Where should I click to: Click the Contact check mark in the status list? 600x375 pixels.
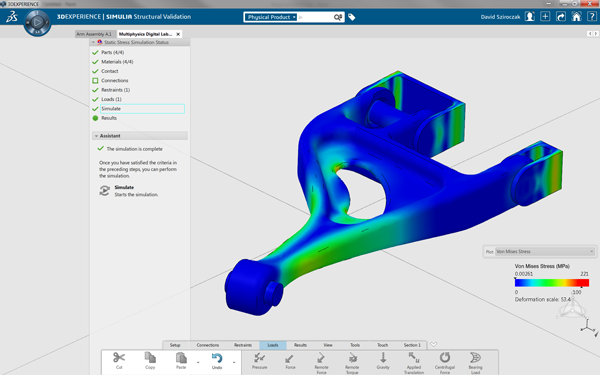click(x=95, y=71)
